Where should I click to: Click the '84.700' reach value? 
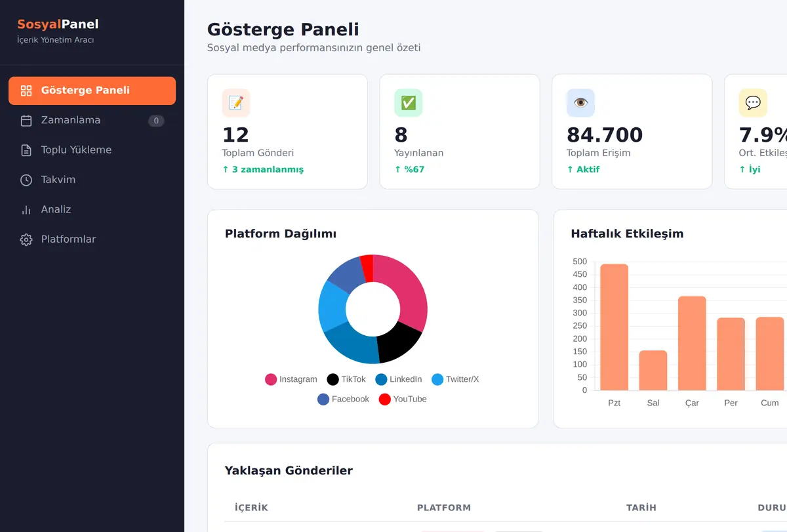605,134
